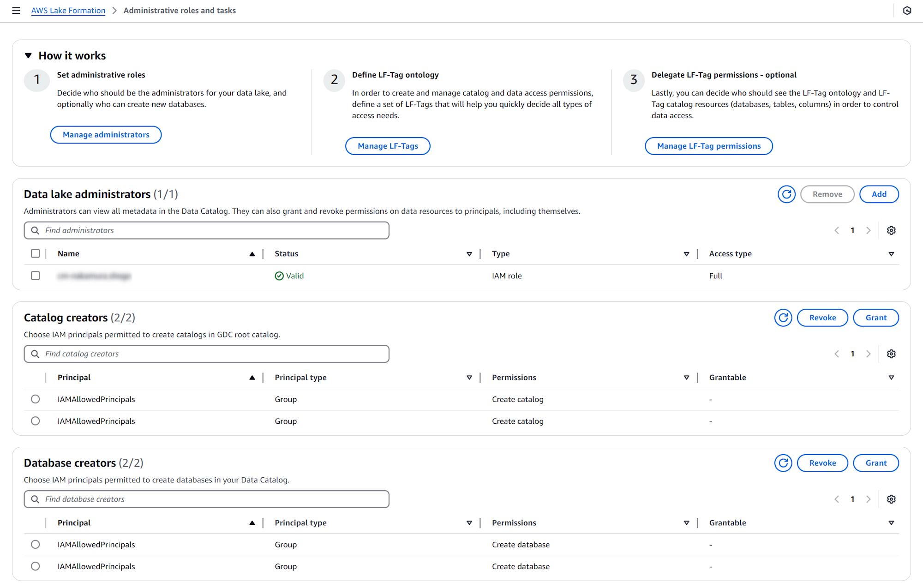Image resolution: width=923 pixels, height=588 pixels.
Task: Click the AWS Lake Formation breadcrumb home icon
Action: (67, 10)
